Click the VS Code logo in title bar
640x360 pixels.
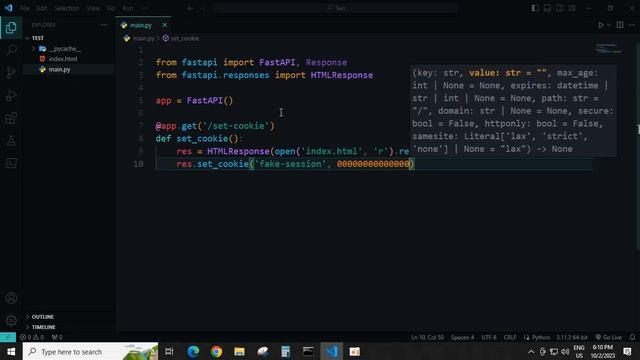pos(9,8)
